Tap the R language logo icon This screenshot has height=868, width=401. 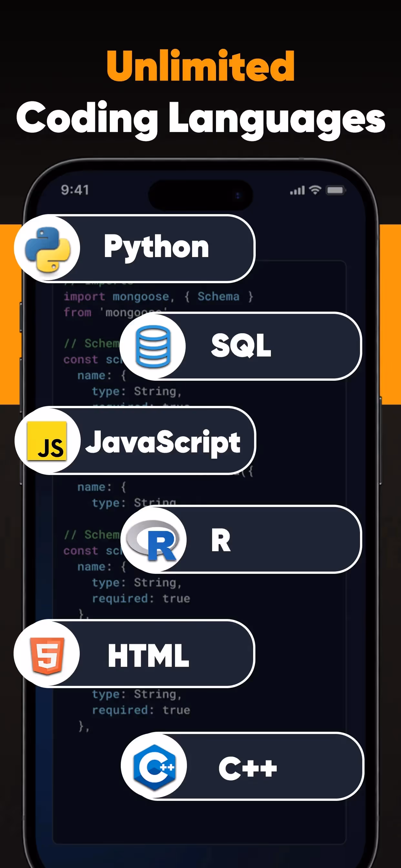point(153,540)
